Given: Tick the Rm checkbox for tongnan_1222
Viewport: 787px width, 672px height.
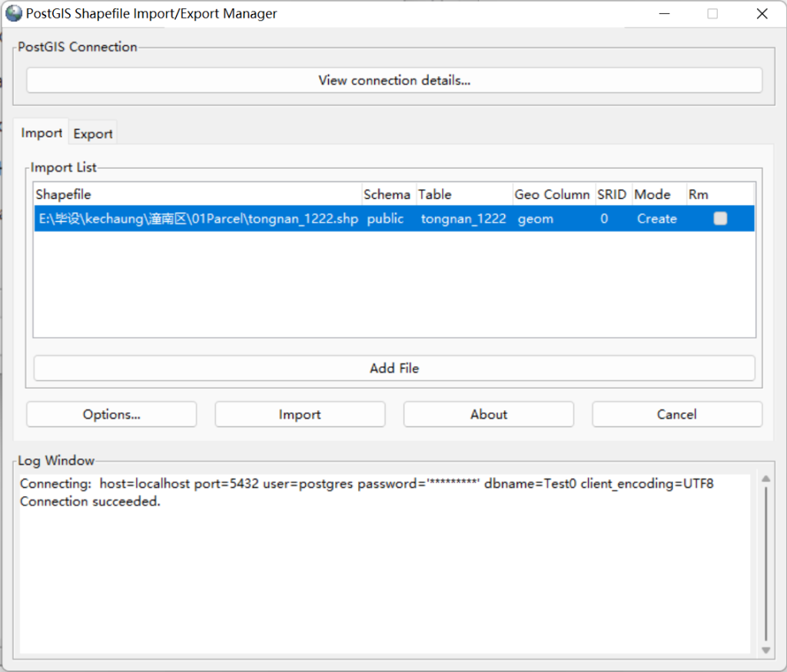Looking at the screenshot, I should (x=720, y=219).
